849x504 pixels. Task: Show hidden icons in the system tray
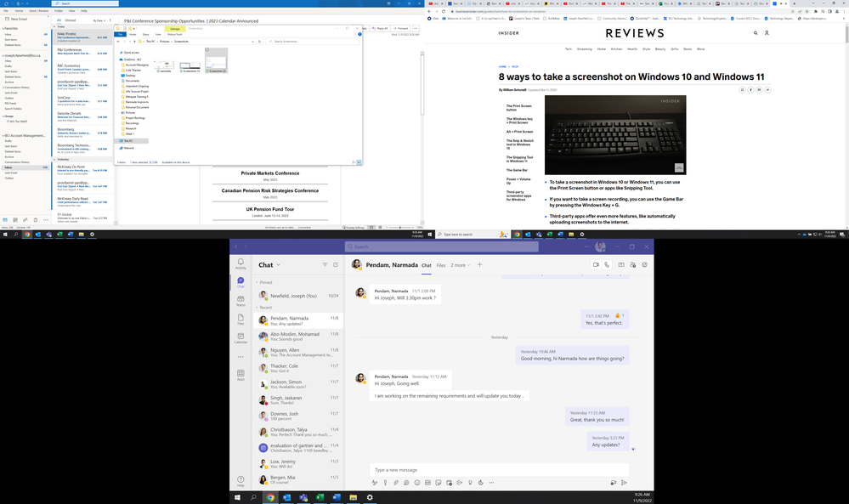(799, 233)
